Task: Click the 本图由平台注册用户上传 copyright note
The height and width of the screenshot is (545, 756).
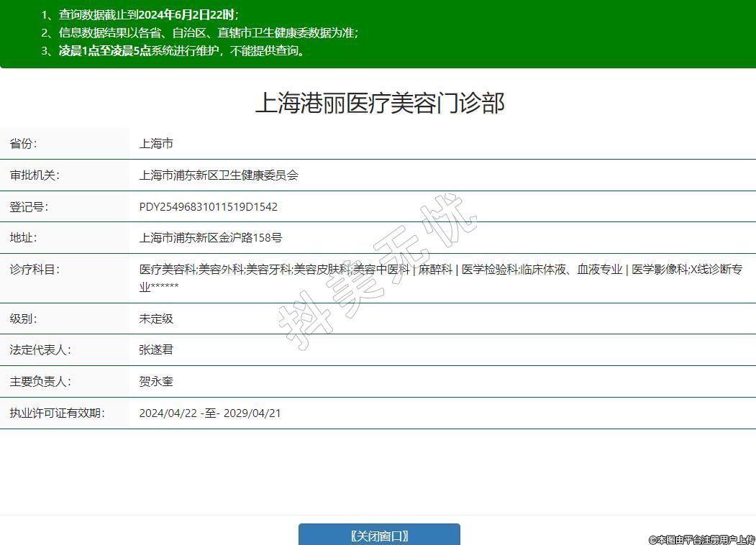Action: (x=701, y=539)
